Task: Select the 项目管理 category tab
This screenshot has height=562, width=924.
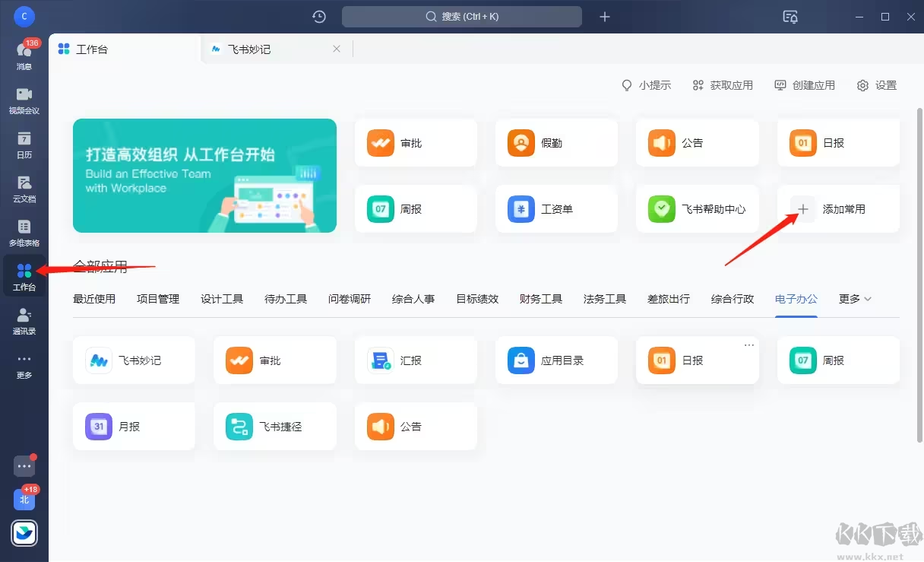Action: (158, 299)
